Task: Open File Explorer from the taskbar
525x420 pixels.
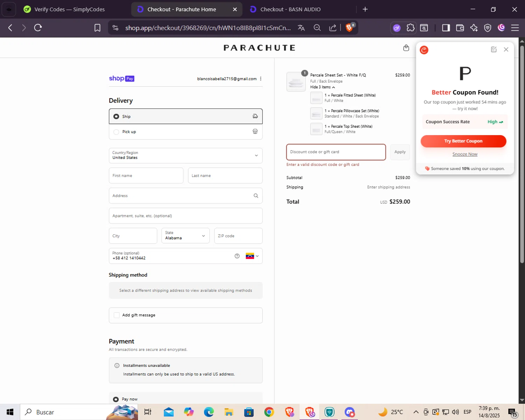Action: [x=229, y=412]
